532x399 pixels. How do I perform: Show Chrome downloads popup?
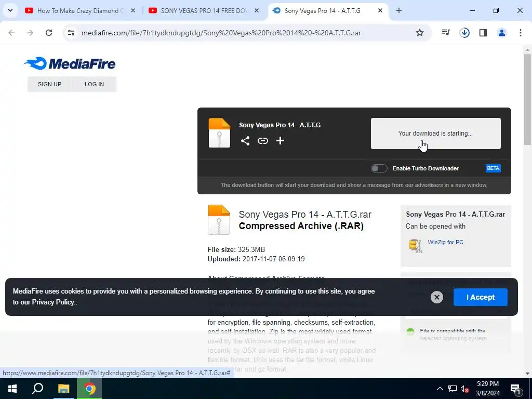pos(464,33)
